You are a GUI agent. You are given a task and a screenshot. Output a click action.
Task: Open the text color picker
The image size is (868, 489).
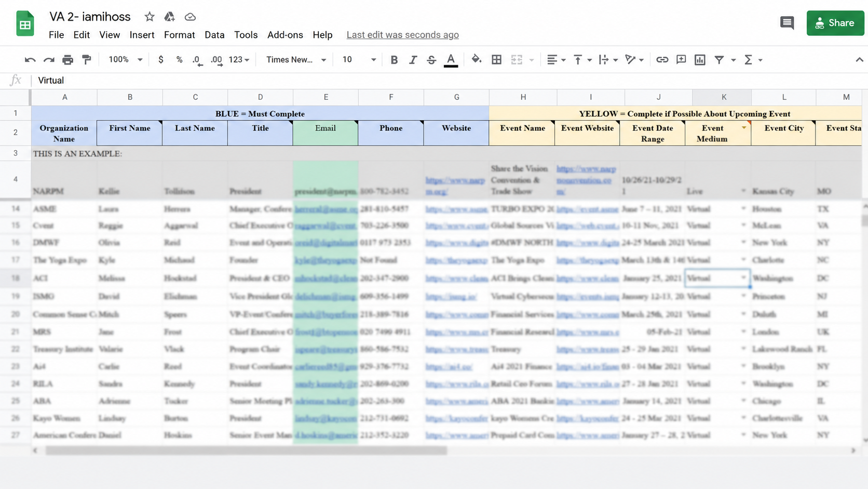click(x=451, y=60)
